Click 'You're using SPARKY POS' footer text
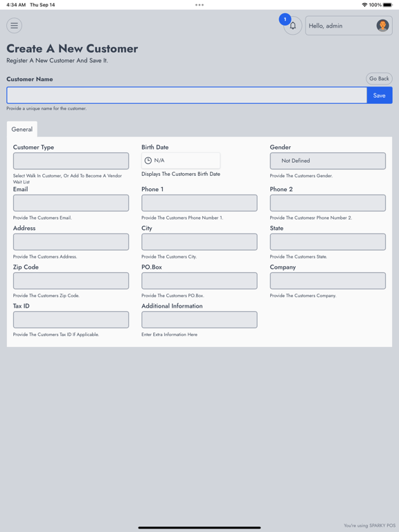This screenshot has height=532, width=399. 369,526
